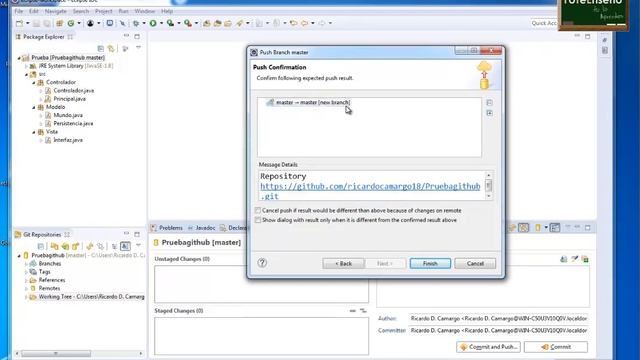
Task: Click Cancel in the Push Branch dialog
Action: tap(475, 263)
